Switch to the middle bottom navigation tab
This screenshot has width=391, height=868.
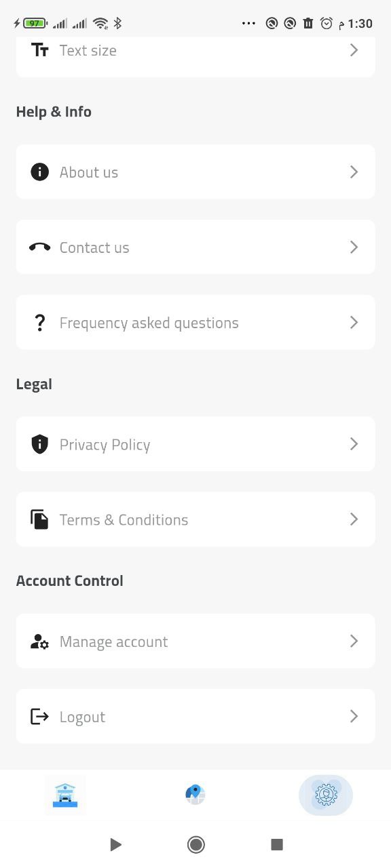click(x=195, y=794)
